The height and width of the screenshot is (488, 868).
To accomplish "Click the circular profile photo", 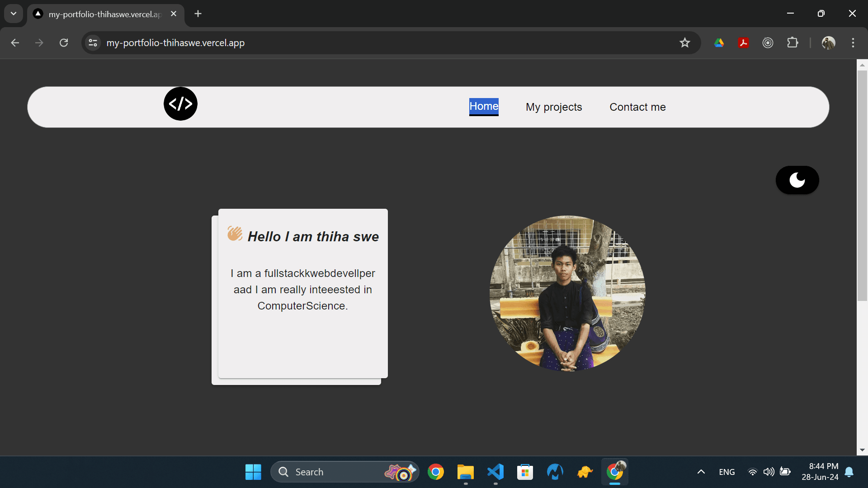I will (x=567, y=293).
